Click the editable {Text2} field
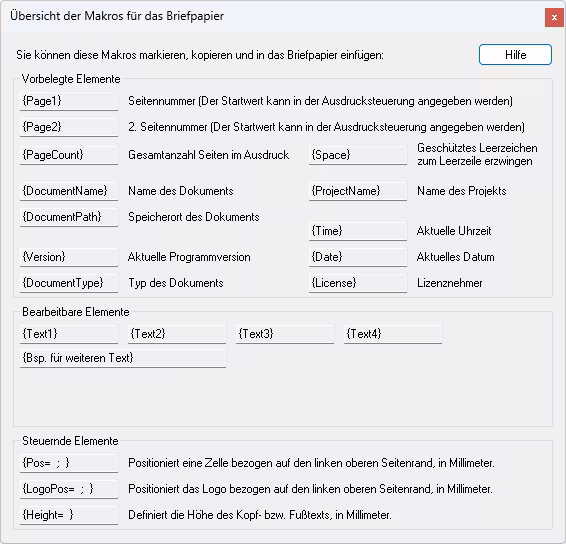The image size is (566, 544). click(177, 334)
